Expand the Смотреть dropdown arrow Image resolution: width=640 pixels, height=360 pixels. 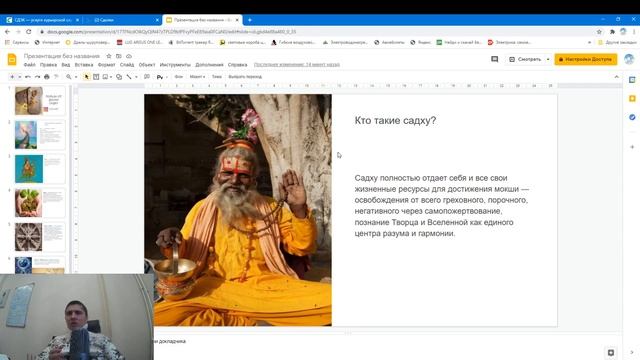548,60
